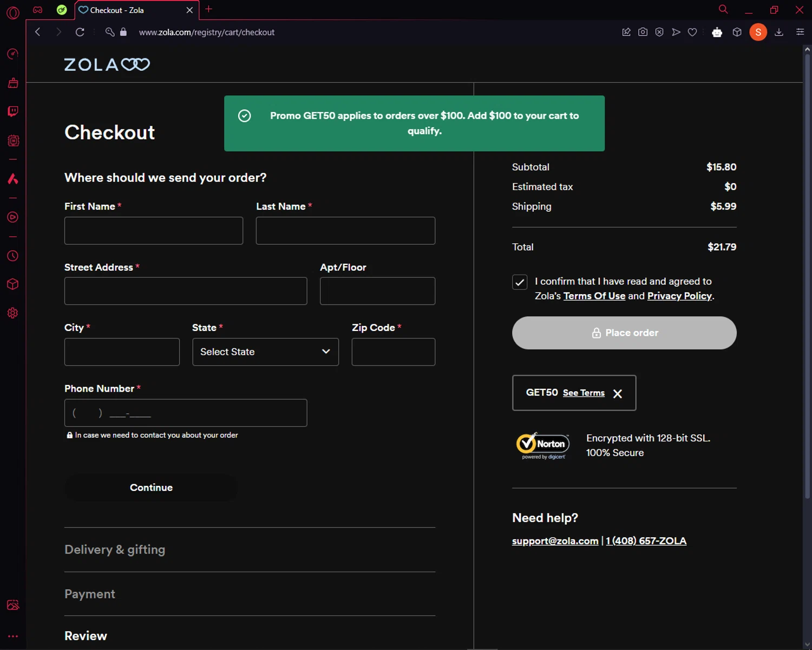812x650 pixels.
Task: Focus the Last Name field
Action: (345, 231)
